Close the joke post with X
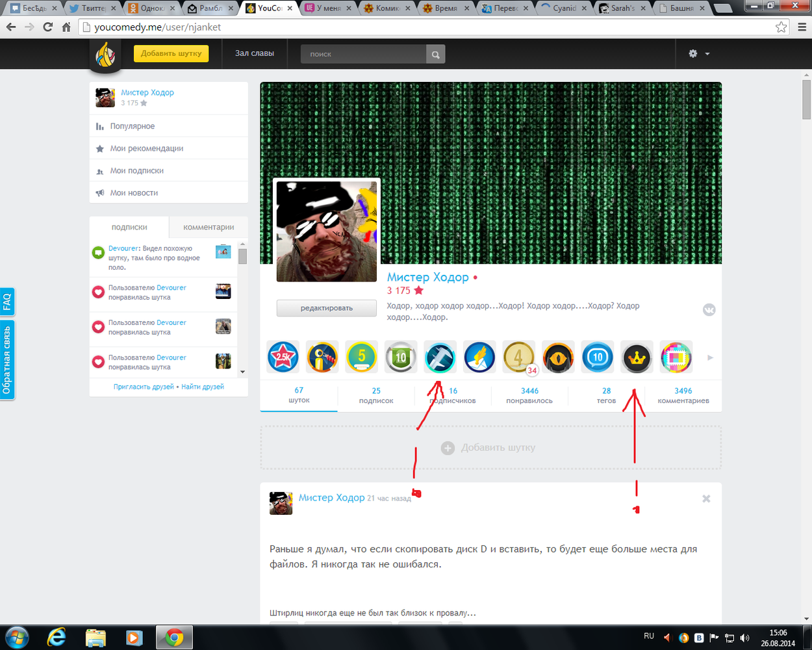The width and height of the screenshot is (812, 650). [x=706, y=499]
